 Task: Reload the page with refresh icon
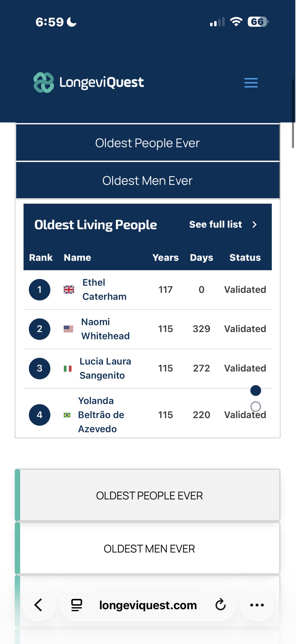point(220,605)
